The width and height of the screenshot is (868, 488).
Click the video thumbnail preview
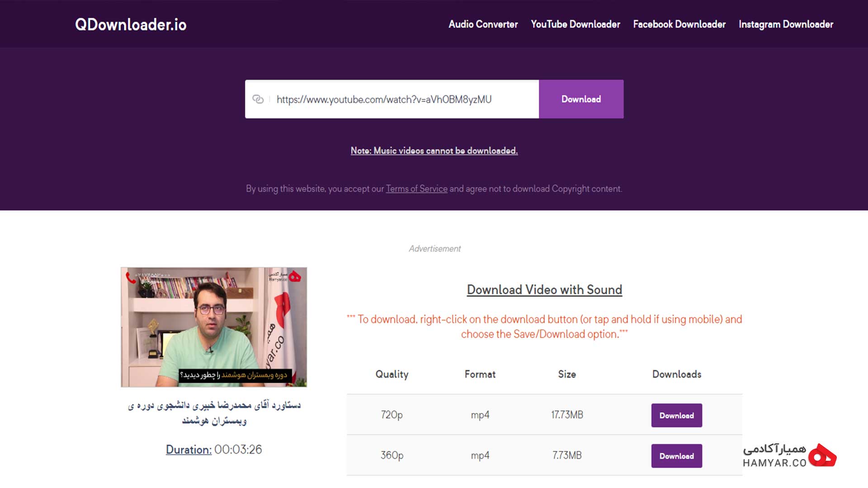[x=214, y=327]
